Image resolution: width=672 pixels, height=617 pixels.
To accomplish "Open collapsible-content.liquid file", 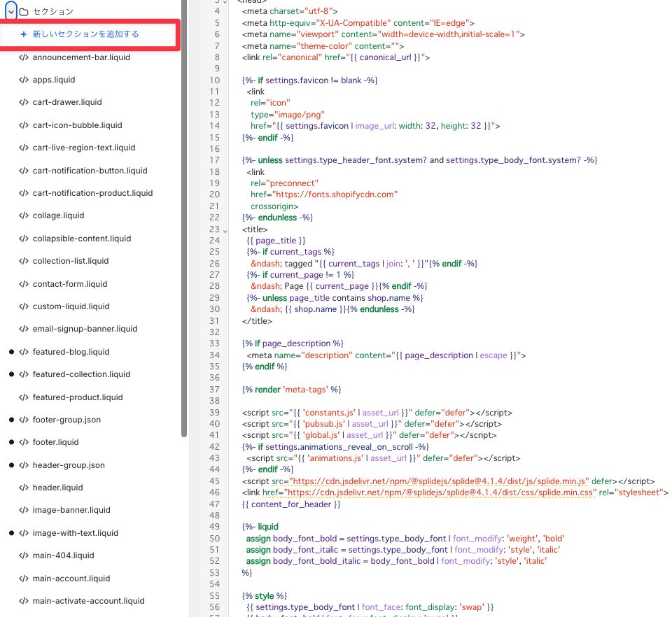I will tap(82, 239).
